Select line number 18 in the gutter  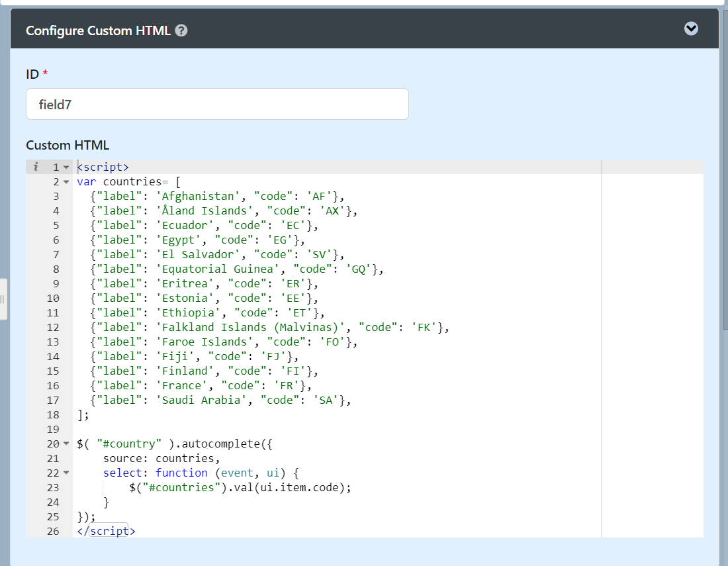[x=53, y=414]
